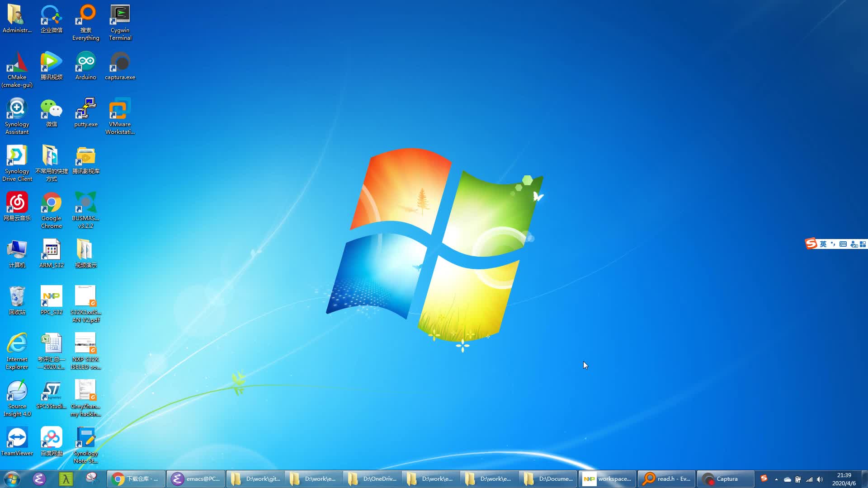
Task: Launch 网易云音乐 desktop icon
Action: pyautogui.click(x=17, y=207)
